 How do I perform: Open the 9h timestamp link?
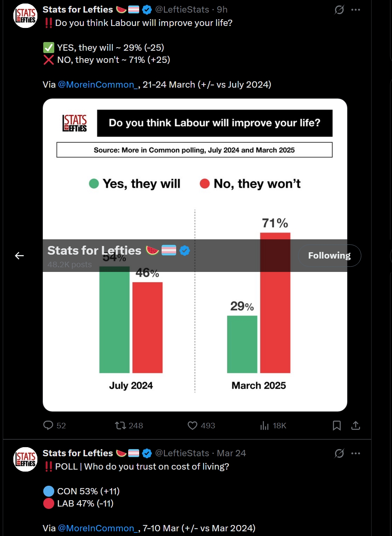point(222,10)
